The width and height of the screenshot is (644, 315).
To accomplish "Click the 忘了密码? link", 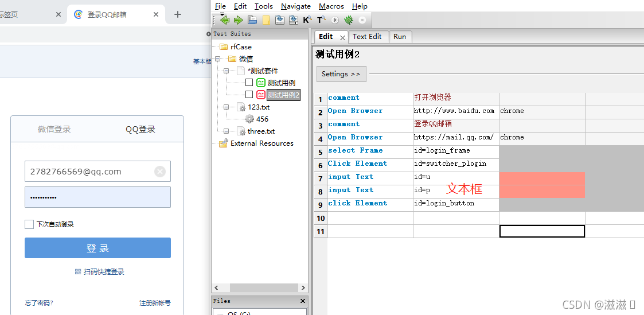I will (x=39, y=303).
